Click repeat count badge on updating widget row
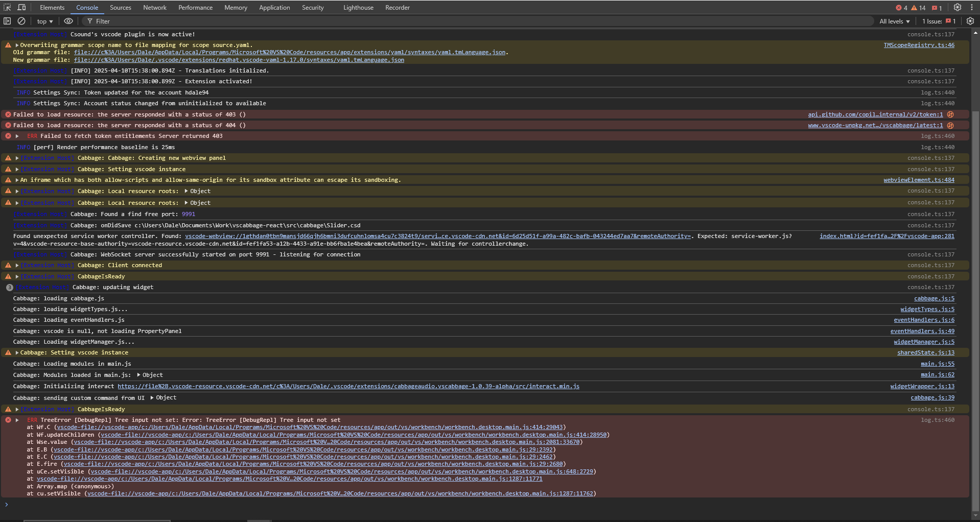The width and height of the screenshot is (980, 522). 9,288
